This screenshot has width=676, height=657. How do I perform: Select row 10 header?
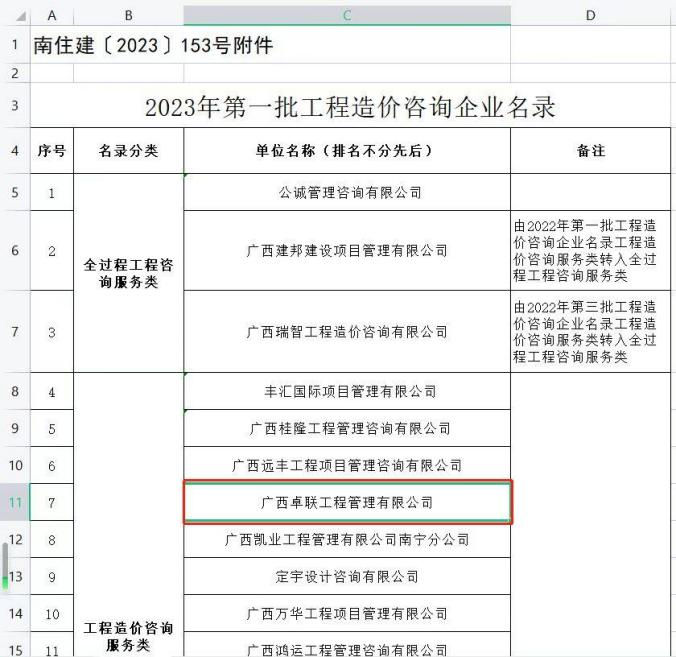[x=15, y=465]
